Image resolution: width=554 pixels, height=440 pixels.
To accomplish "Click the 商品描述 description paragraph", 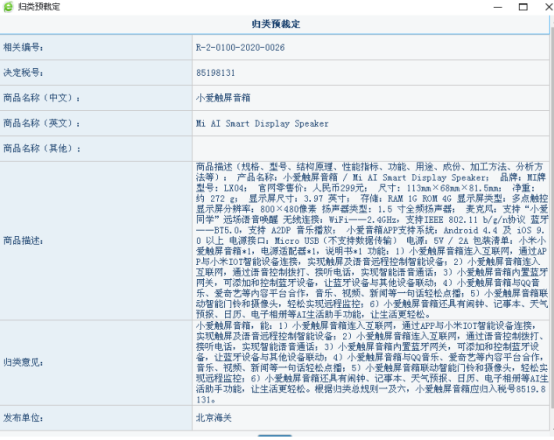I will click(x=372, y=241).
